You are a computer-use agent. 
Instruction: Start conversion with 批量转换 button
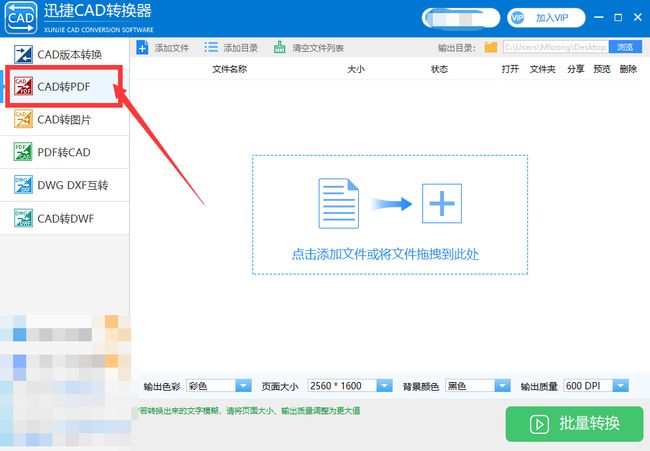(x=574, y=424)
